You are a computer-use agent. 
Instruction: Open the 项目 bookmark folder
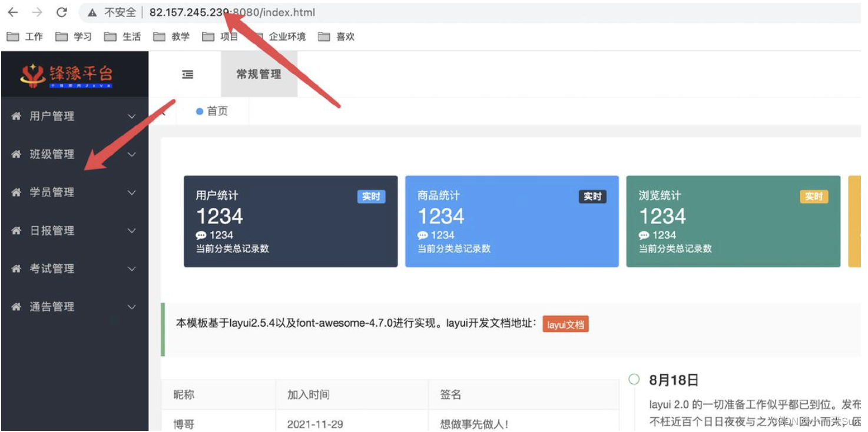click(220, 36)
